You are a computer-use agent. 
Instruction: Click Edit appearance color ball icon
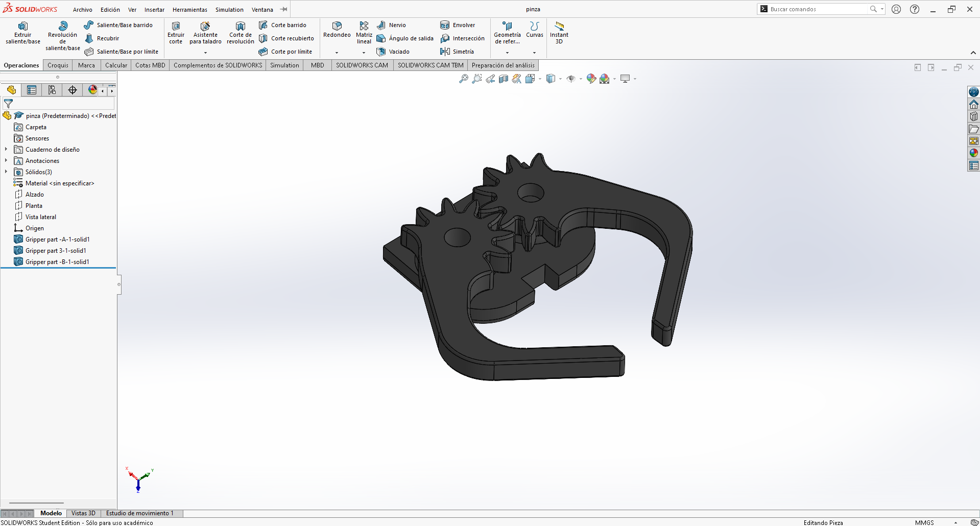click(591, 79)
